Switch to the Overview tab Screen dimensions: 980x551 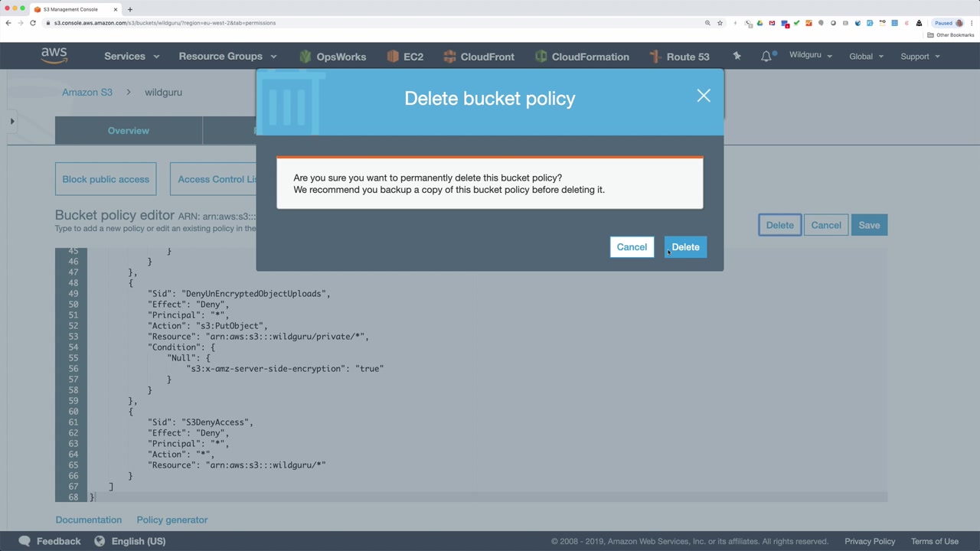(129, 131)
